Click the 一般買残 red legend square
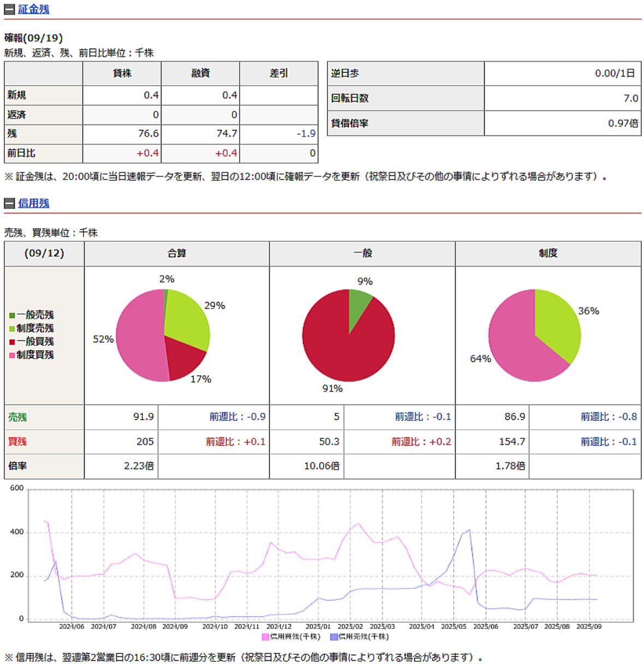The image size is (644, 664). click(x=12, y=342)
